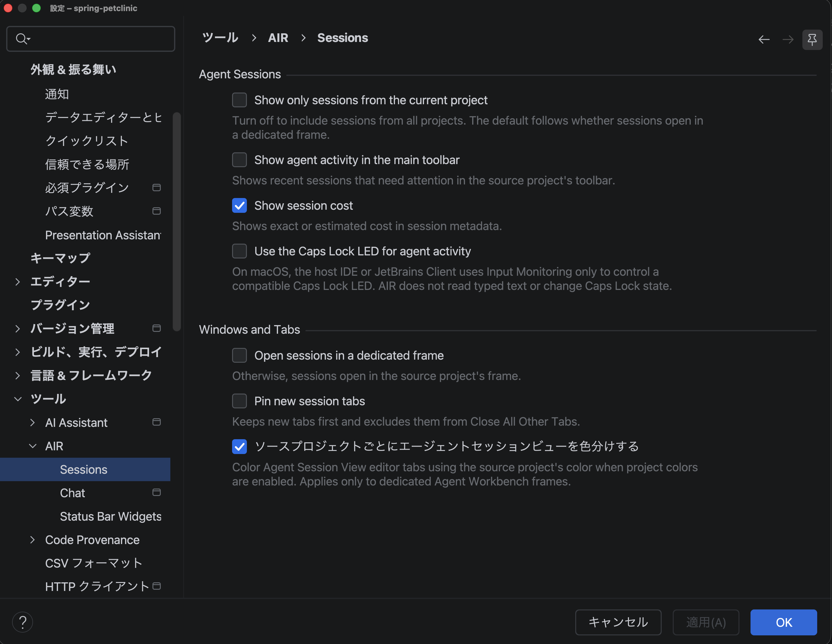Go back with the left arrow icon
The width and height of the screenshot is (832, 644).
click(x=764, y=39)
